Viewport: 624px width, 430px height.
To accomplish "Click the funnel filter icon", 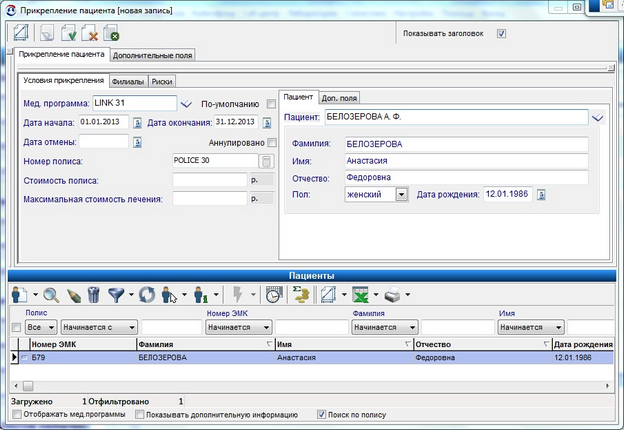I will tap(116, 295).
